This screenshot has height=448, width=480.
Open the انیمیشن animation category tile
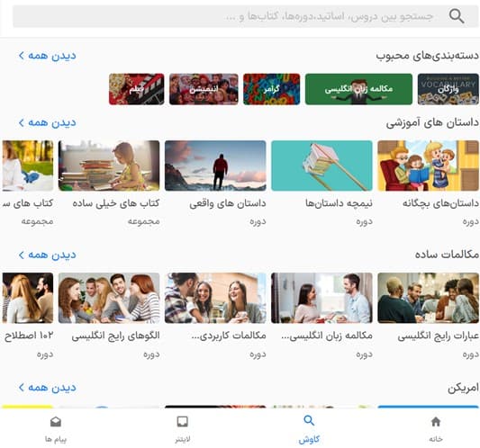tap(204, 89)
